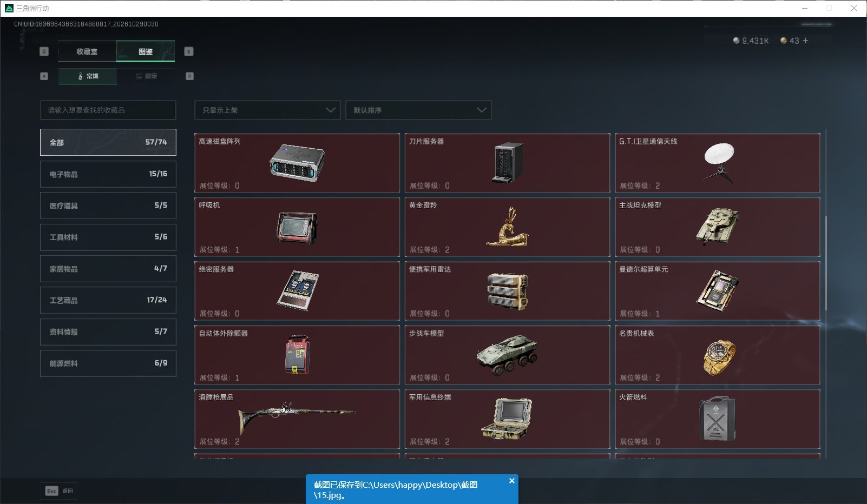The image size is (867, 504).
Task: Click the item list vertical scrollbar
Action: click(825, 263)
